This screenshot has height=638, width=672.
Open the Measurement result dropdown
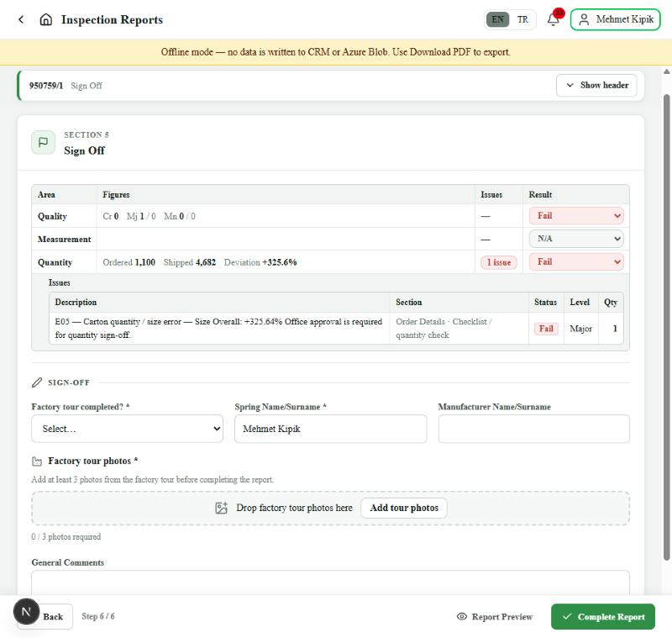coord(576,239)
